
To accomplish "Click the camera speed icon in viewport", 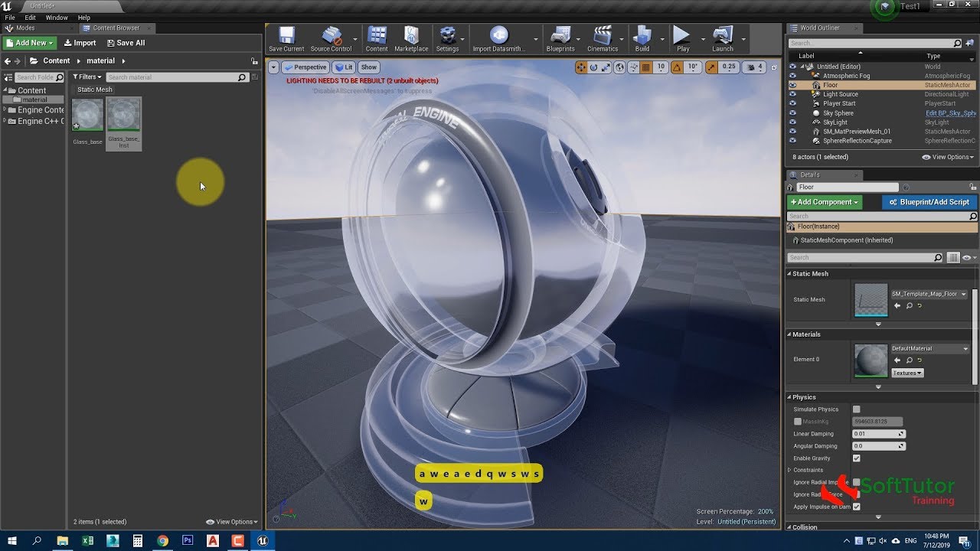I will tap(753, 67).
